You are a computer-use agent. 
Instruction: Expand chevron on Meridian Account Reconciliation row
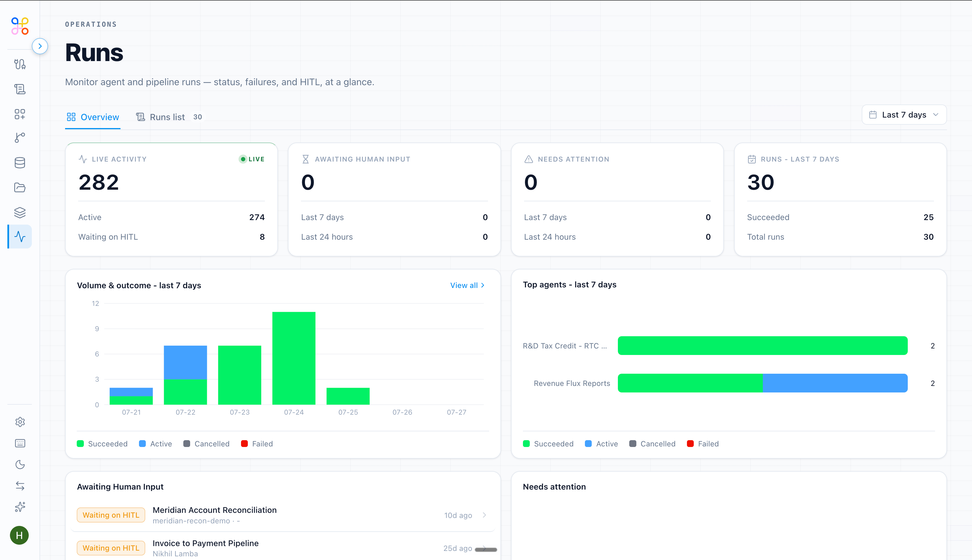click(x=484, y=515)
